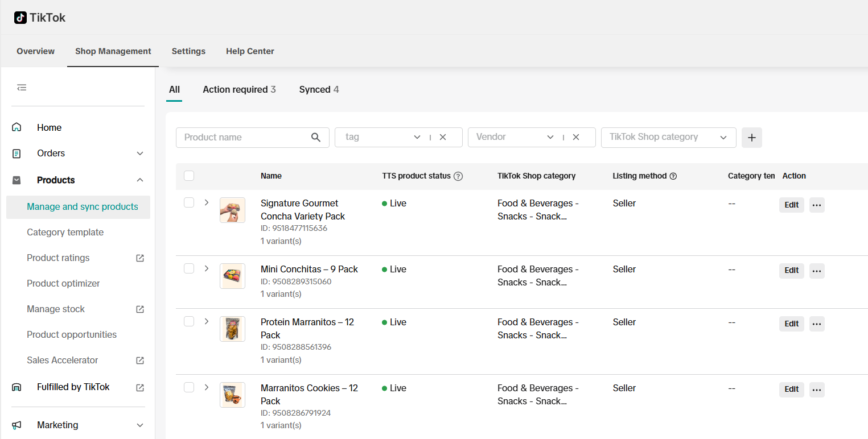Image resolution: width=868 pixels, height=439 pixels.
Task: Collapse the sidebar menu icon
Action: 22,88
